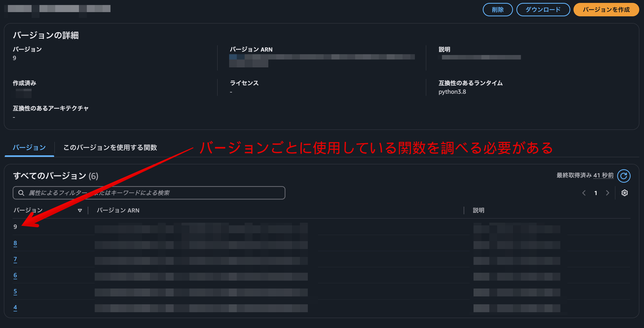Open version 4 details
This screenshot has width=644, height=328.
pos(16,307)
